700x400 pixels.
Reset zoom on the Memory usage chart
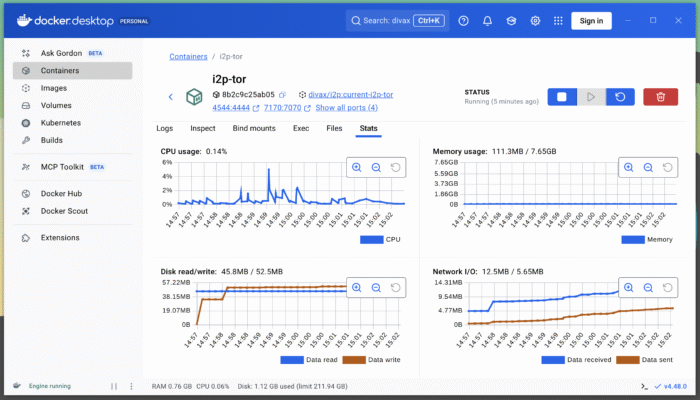click(668, 168)
